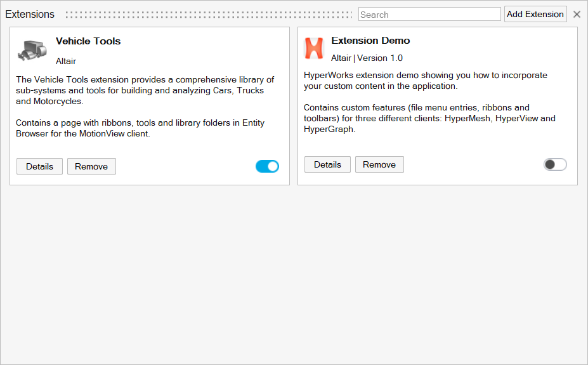The height and width of the screenshot is (365, 588).
Task: Click the Extensions panel heading
Action: click(30, 14)
